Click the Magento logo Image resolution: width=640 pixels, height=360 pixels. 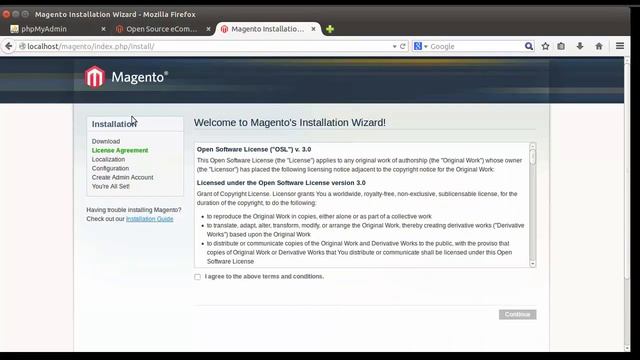tap(126, 77)
